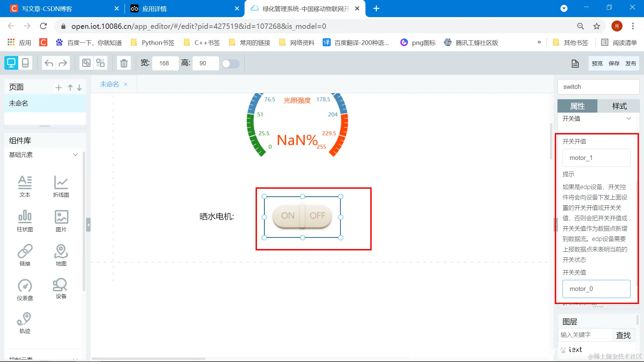
Task: Click the 开关关值 motor_0 input field
Action: tap(596, 289)
